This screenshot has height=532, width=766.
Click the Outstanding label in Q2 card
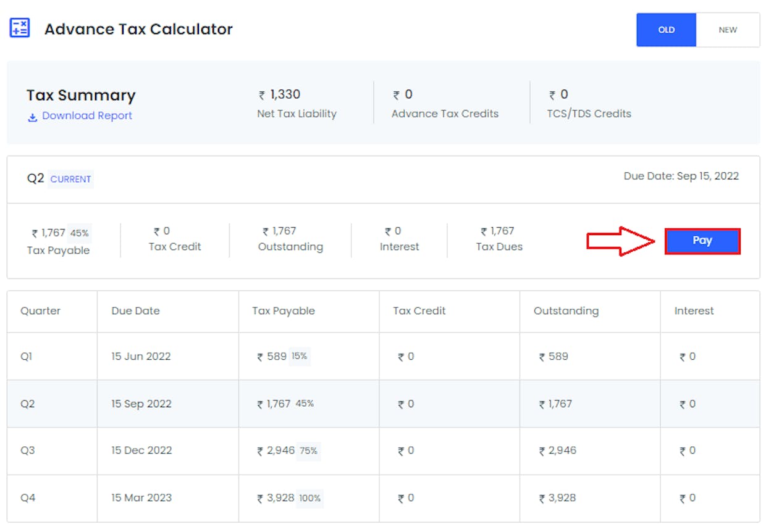tap(290, 246)
